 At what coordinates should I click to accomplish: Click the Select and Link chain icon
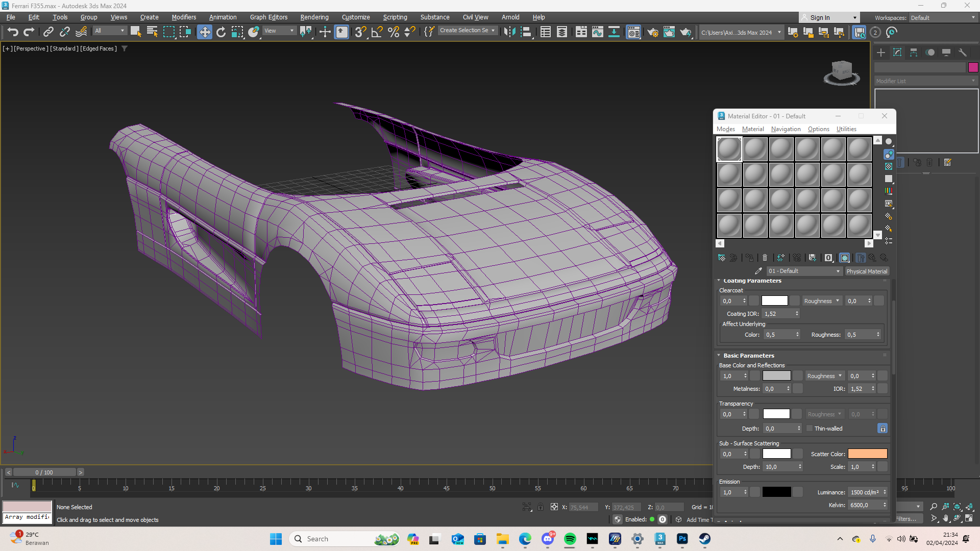click(x=48, y=32)
